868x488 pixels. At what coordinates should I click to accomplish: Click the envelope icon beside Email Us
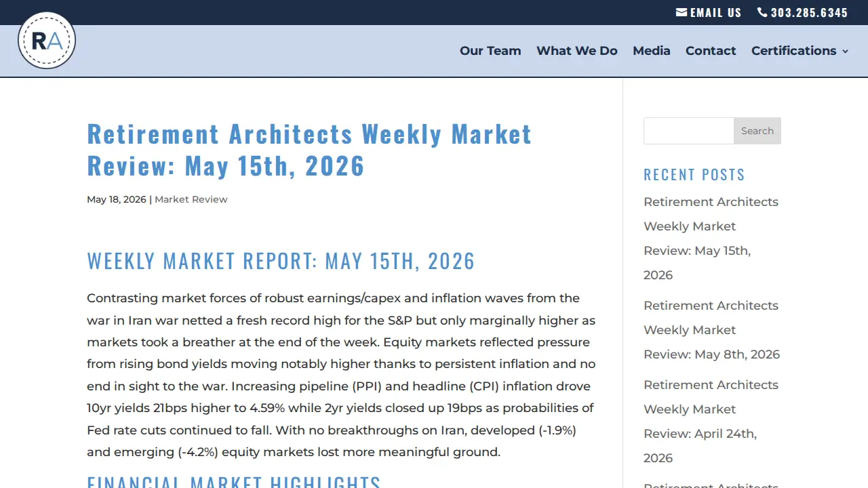coord(682,12)
